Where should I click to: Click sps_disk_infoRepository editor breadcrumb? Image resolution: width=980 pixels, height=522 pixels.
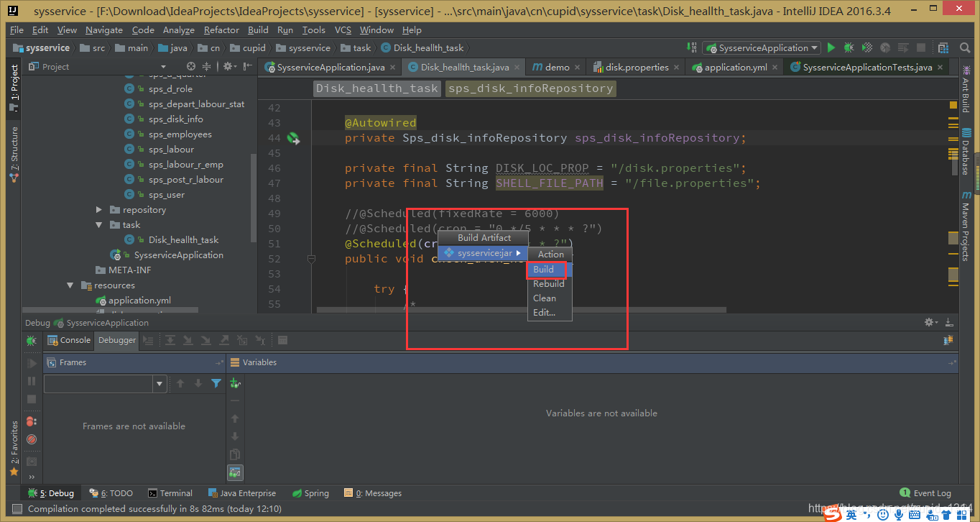[531, 88]
